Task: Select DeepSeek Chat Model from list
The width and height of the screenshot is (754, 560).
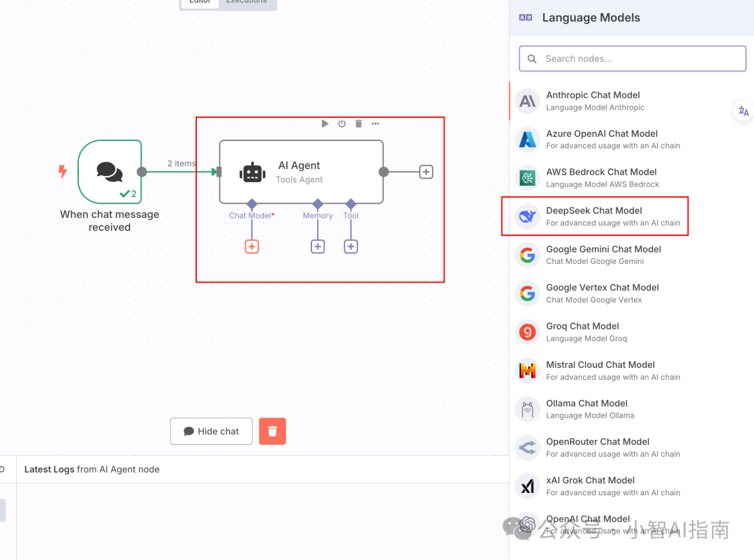Action: point(594,216)
